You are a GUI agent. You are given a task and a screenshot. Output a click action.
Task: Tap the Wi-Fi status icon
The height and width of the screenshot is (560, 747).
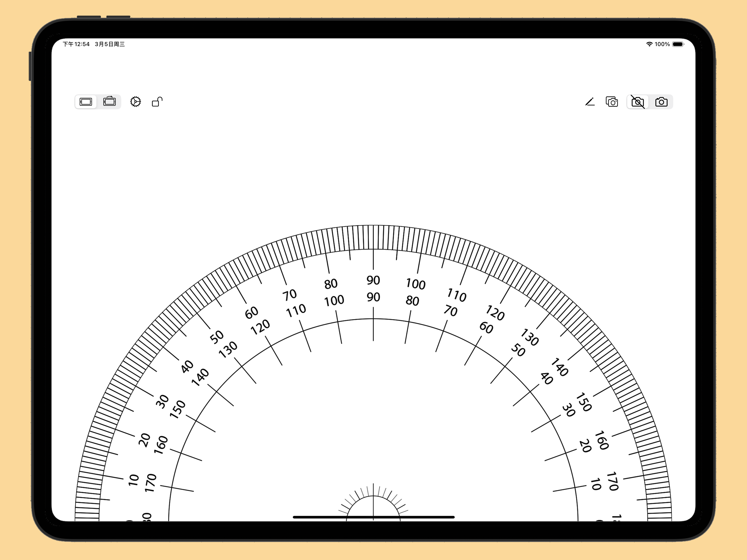[x=649, y=44]
